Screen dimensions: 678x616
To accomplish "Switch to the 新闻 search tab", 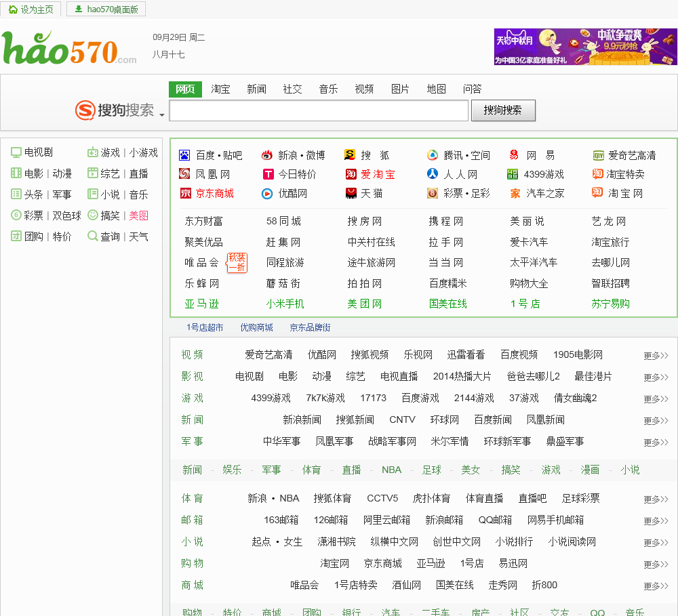I will [256, 89].
